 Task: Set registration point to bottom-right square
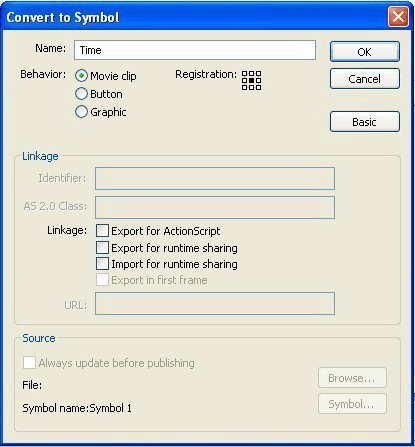pyautogui.click(x=258, y=87)
